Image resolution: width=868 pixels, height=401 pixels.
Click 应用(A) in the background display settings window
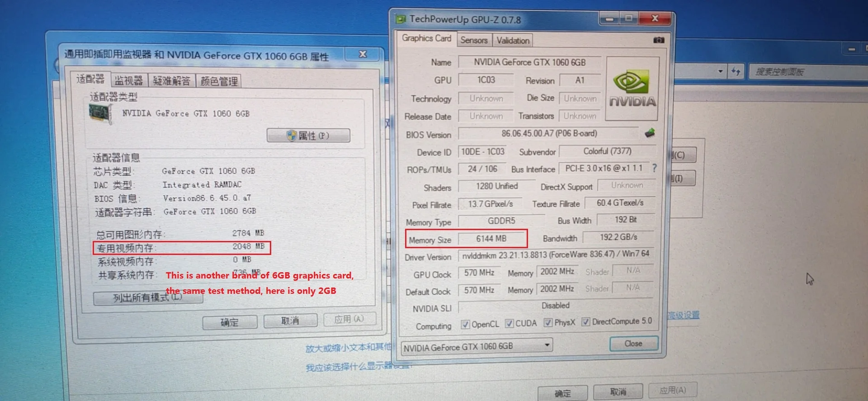click(673, 390)
